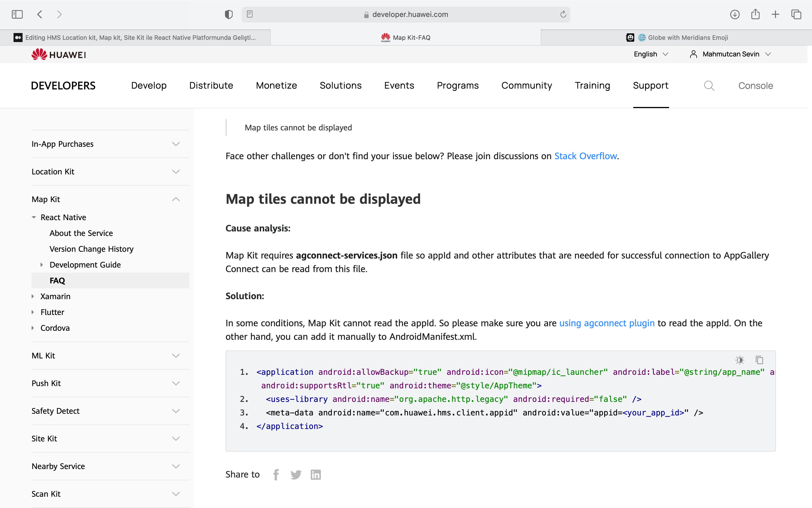Open About the Service page
Screen dimensions: 812x508
(81, 233)
